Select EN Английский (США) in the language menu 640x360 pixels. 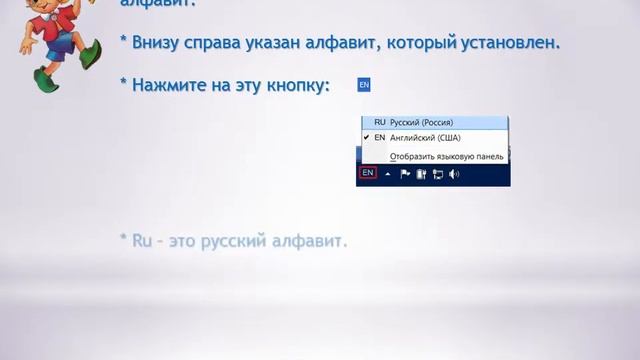point(435,138)
